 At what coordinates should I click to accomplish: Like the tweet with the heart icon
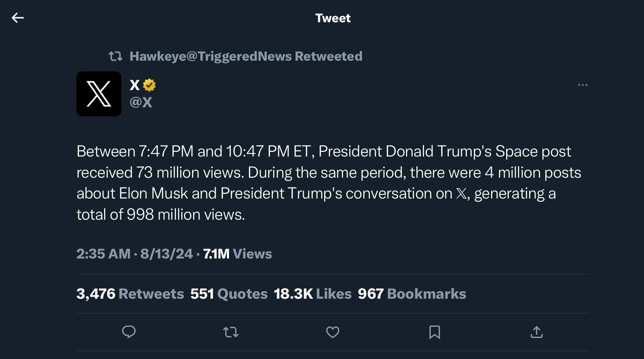(x=333, y=332)
